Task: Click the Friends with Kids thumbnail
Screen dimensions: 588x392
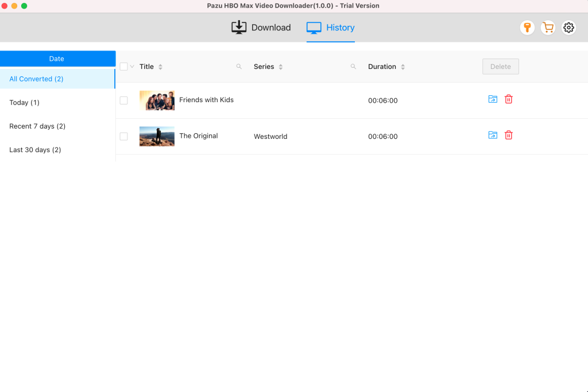Action: click(157, 100)
